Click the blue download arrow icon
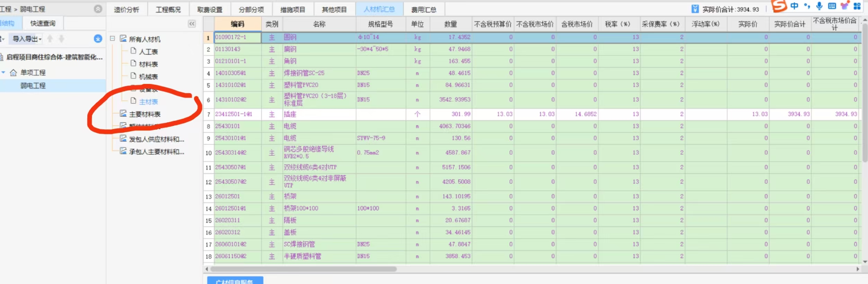Viewport: 868px width, 284px height. pos(98,39)
